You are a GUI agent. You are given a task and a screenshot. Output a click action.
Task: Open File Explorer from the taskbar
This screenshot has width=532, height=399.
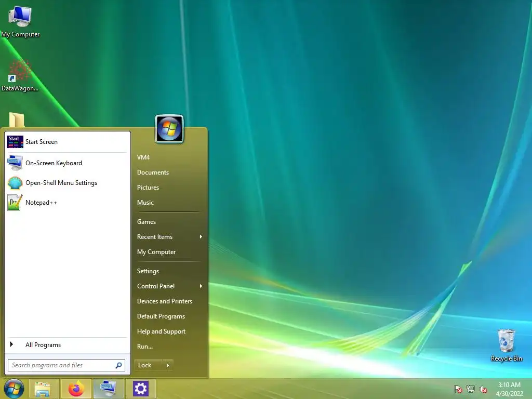coord(43,389)
